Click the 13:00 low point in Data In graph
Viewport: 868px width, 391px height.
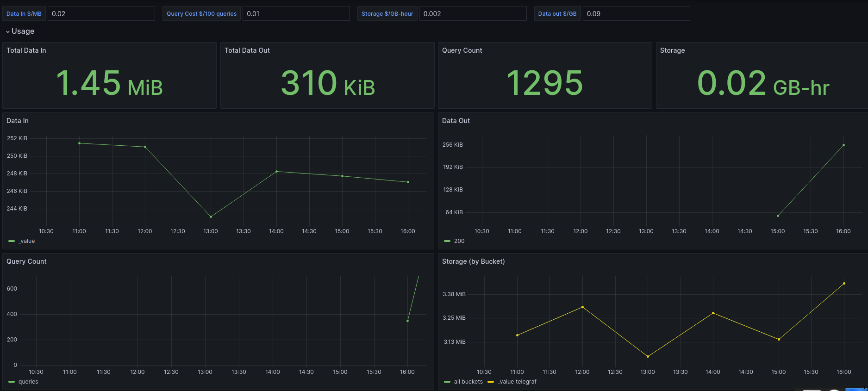coord(211,217)
